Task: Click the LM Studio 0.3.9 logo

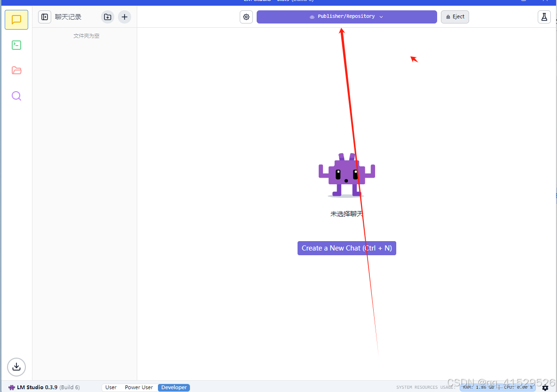Action: coord(11,387)
